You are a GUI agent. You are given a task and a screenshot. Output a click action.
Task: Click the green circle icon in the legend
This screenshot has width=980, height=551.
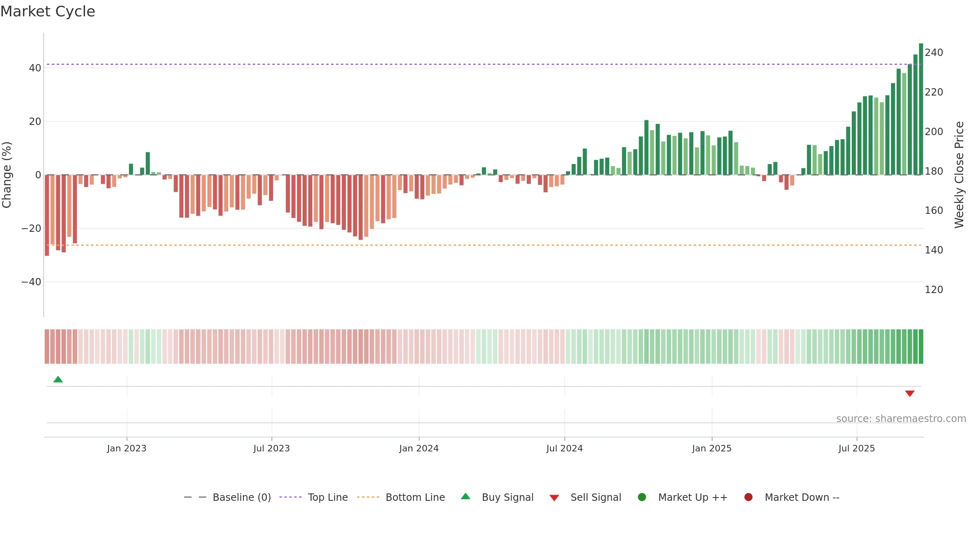click(x=642, y=497)
